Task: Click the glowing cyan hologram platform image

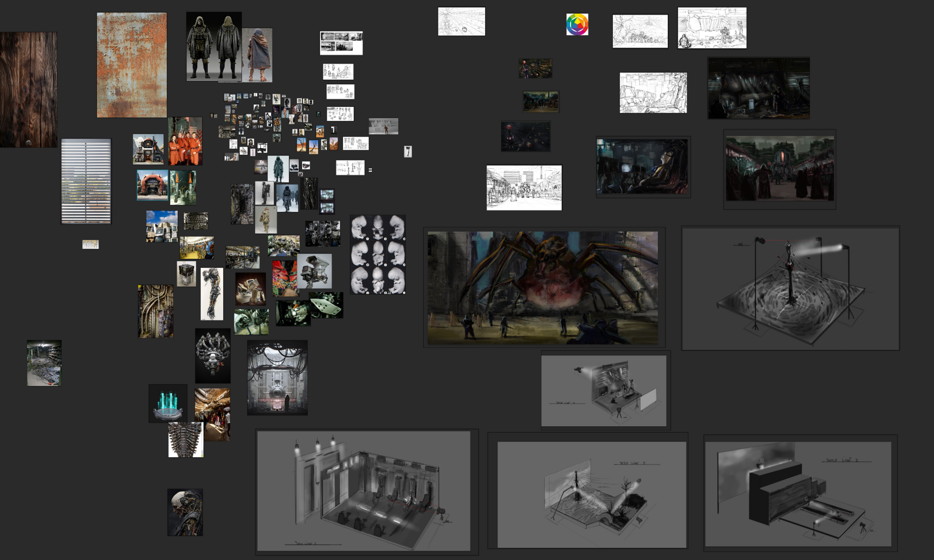Action: coord(168,403)
